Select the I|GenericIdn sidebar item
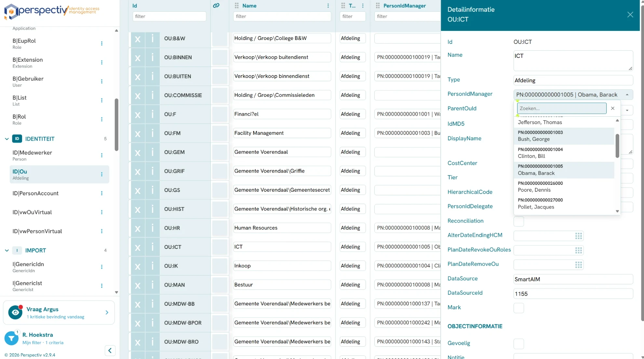 pos(60,267)
